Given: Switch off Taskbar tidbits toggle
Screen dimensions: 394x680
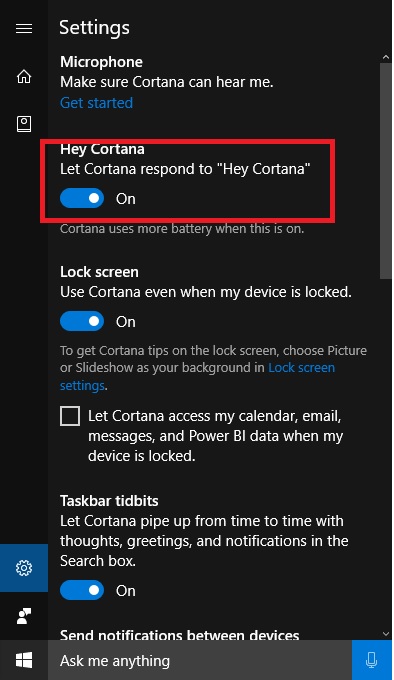Looking at the screenshot, I should pyautogui.click(x=82, y=590).
